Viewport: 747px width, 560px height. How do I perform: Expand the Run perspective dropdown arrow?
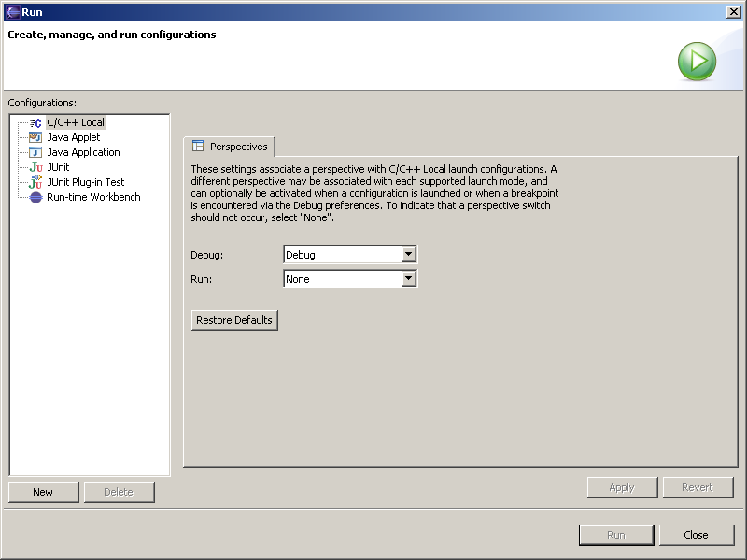(x=408, y=279)
